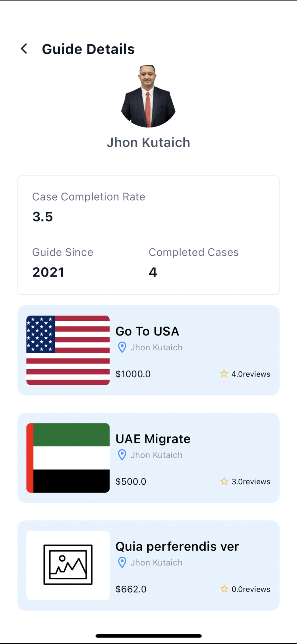Click the Guide Details heading
Viewport: 297px width, 644px height.
click(x=88, y=49)
